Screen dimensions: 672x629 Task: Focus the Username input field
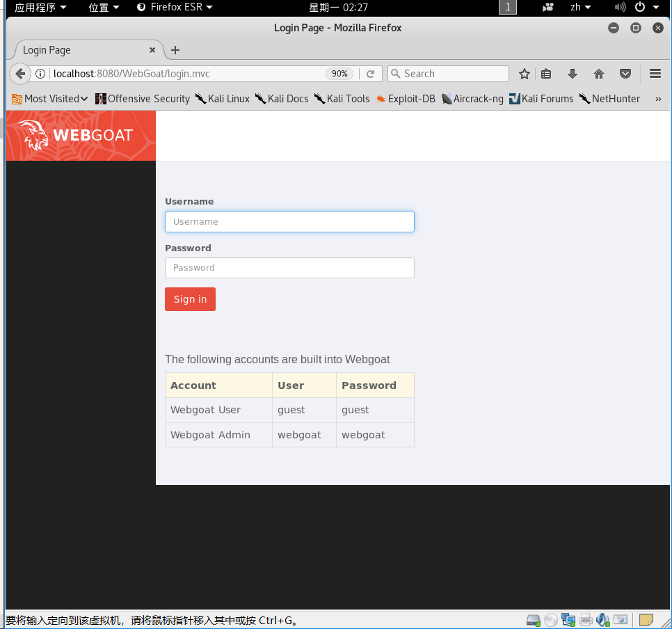pos(289,222)
